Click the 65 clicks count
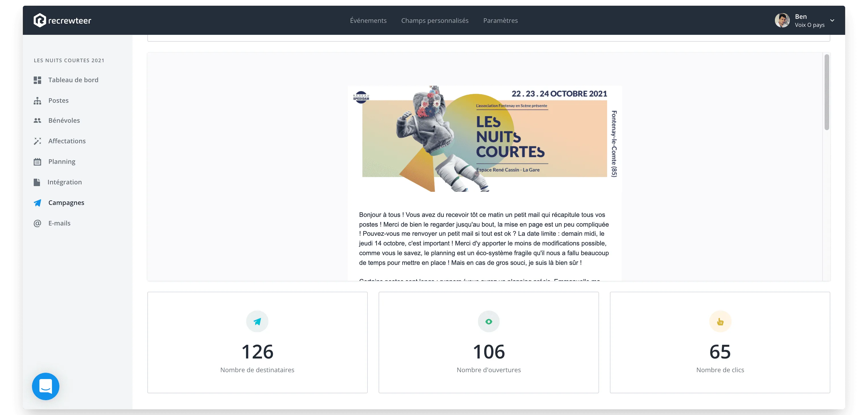This screenshot has height=415, width=868. click(x=720, y=352)
